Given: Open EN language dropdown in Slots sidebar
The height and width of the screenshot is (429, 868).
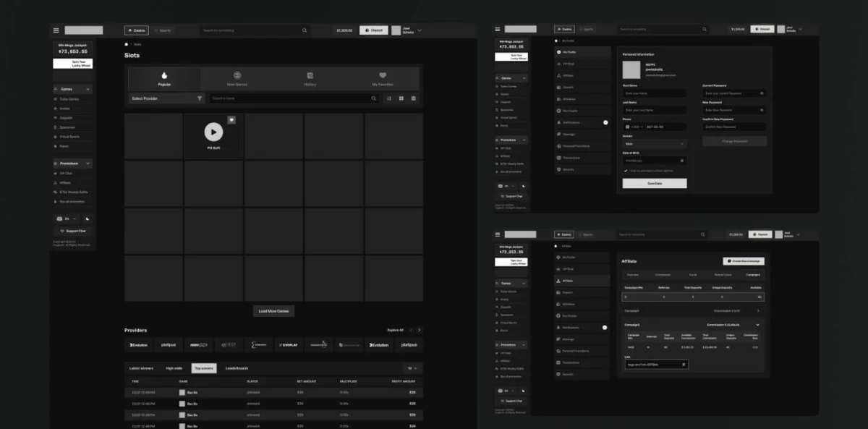Looking at the screenshot, I should tap(66, 218).
